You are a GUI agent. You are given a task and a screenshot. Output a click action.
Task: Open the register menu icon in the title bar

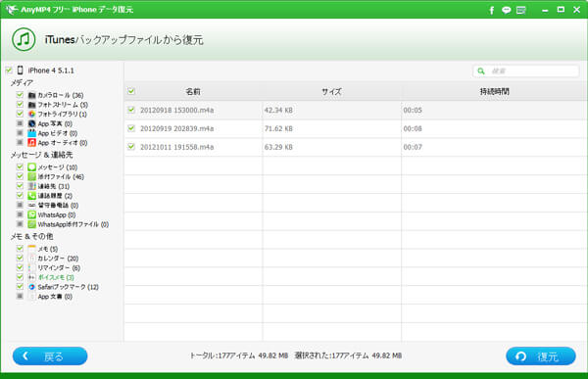coord(521,10)
